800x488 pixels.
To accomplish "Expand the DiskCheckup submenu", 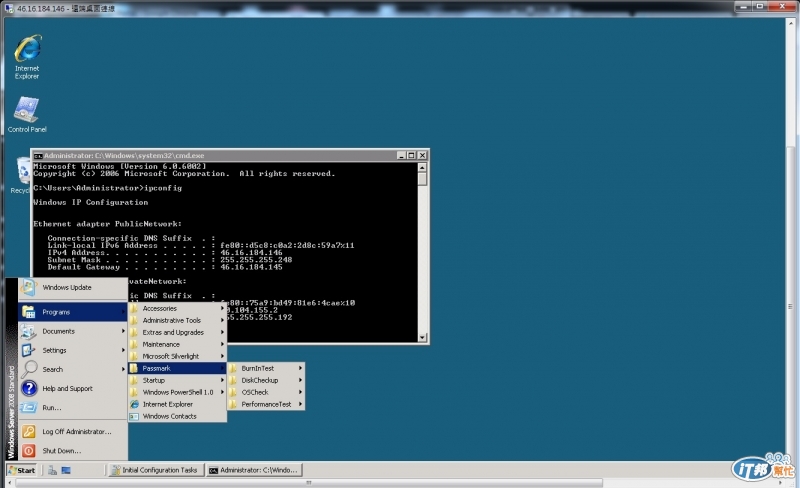I will click(x=266, y=380).
